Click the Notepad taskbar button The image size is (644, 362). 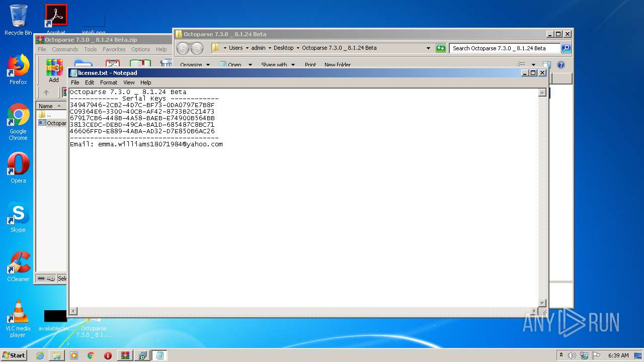click(159, 355)
